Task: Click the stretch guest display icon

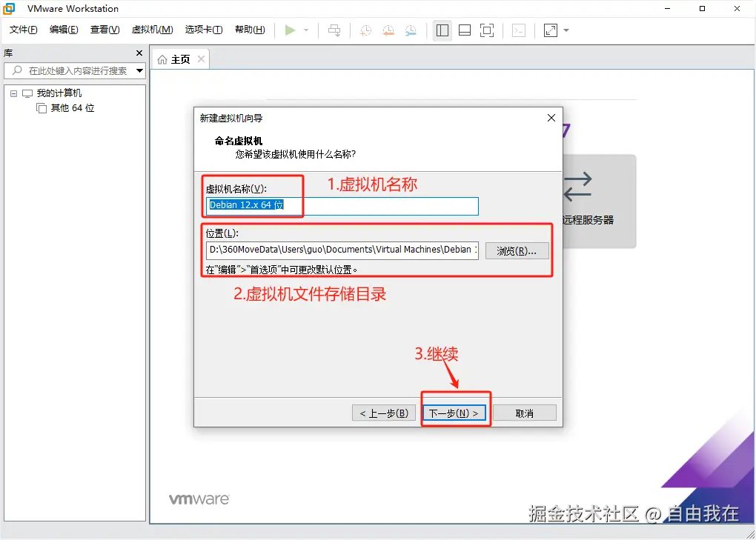Action: point(551,30)
